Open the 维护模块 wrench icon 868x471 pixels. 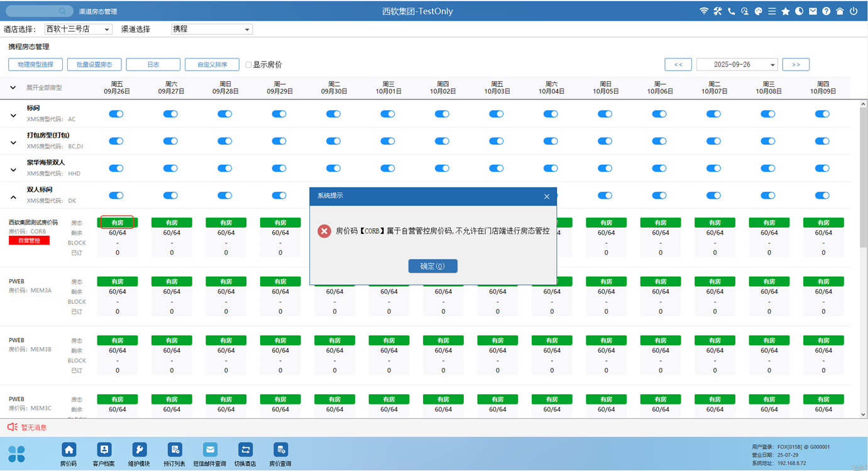point(140,450)
